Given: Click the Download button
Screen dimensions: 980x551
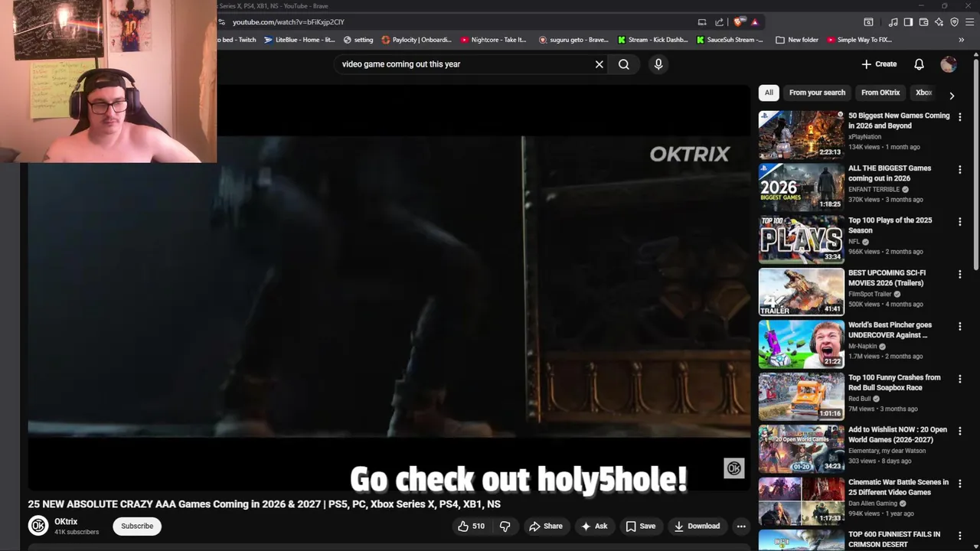Looking at the screenshot, I should coord(697,526).
